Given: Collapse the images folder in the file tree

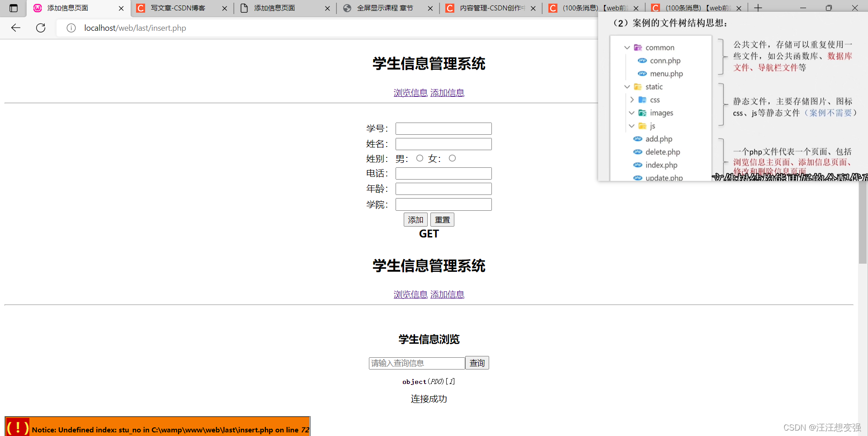Looking at the screenshot, I should point(632,113).
